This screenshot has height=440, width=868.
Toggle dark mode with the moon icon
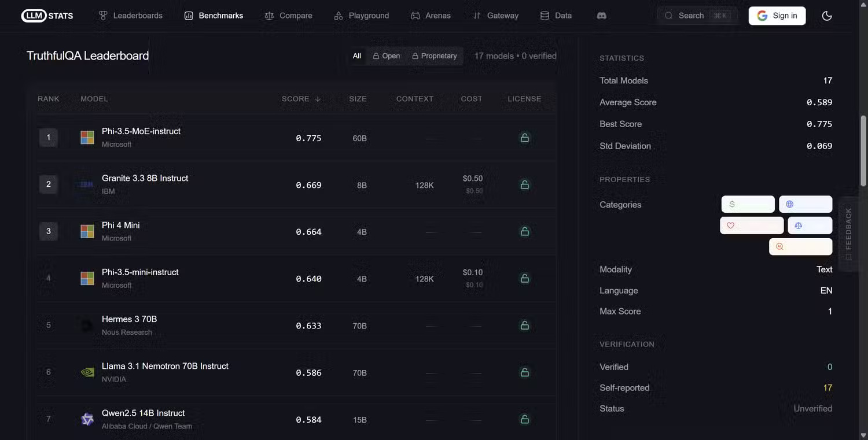(826, 16)
